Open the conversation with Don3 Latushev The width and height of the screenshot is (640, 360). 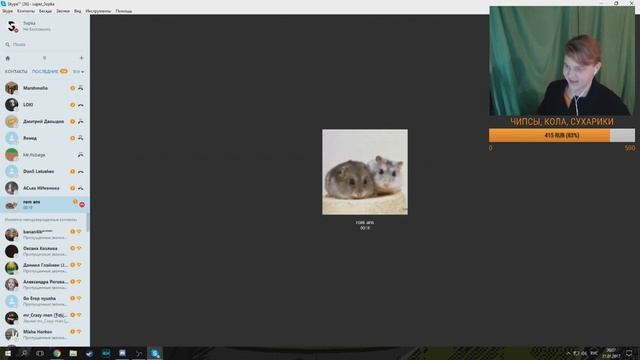click(45, 171)
